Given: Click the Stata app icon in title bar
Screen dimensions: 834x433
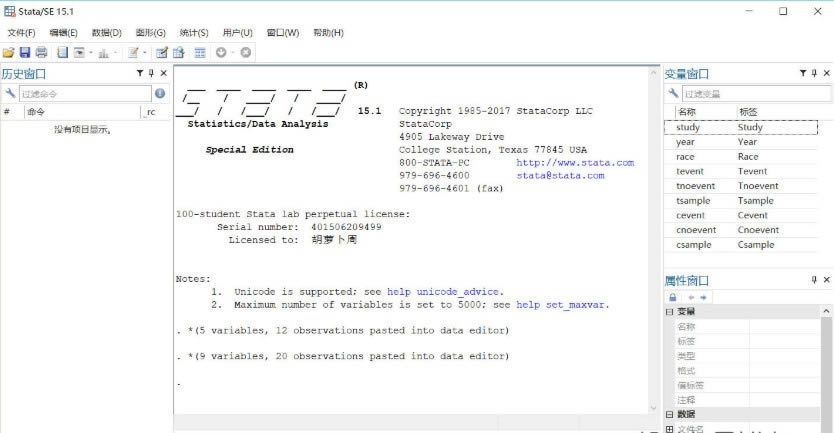Looking at the screenshot, I should tap(10, 11).
